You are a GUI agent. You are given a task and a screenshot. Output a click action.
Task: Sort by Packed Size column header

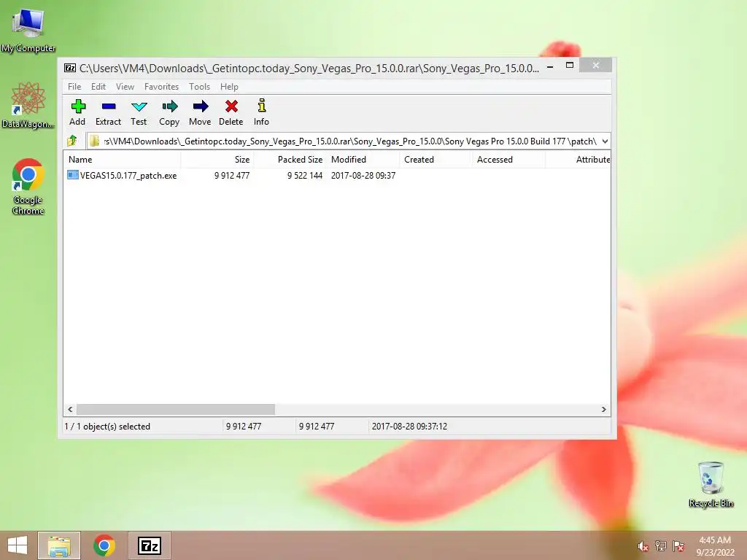(x=290, y=160)
